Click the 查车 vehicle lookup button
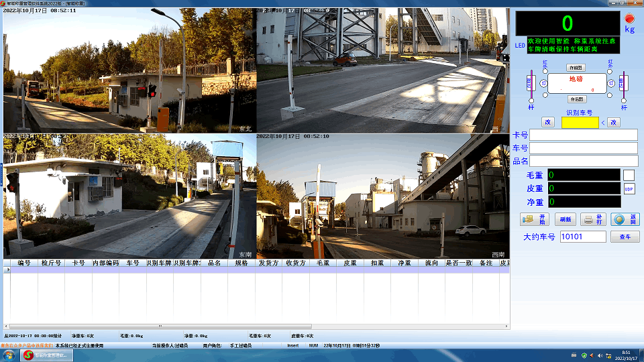The width and height of the screenshot is (644, 362). pyautogui.click(x=625, y=237)
